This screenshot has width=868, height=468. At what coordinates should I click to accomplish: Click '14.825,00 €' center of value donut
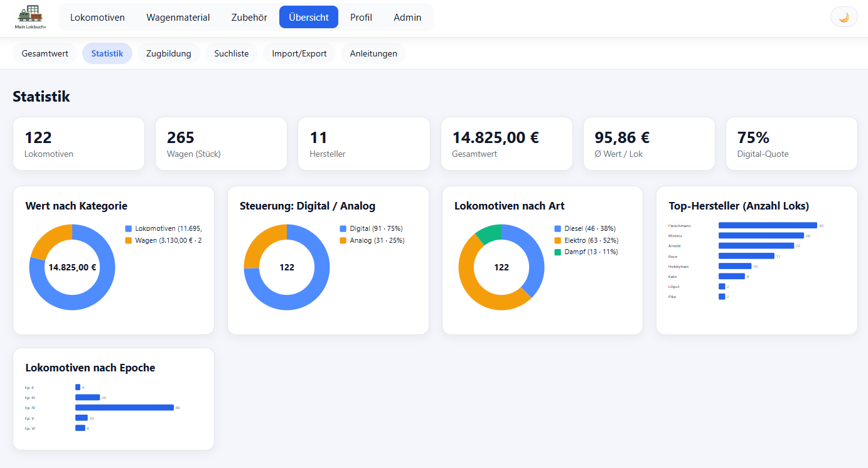tap(72, 267)
